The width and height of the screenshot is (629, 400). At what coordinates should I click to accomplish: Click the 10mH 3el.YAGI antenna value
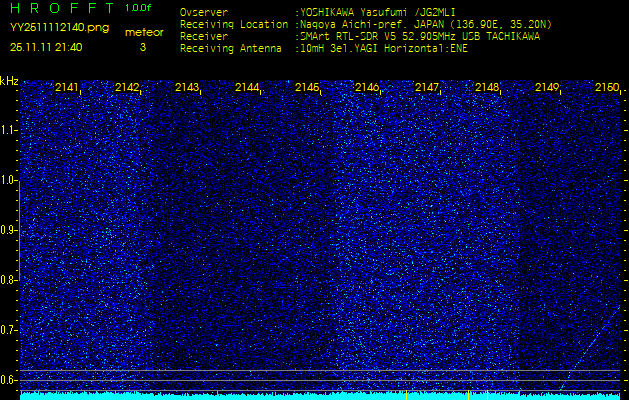[383, 49]
